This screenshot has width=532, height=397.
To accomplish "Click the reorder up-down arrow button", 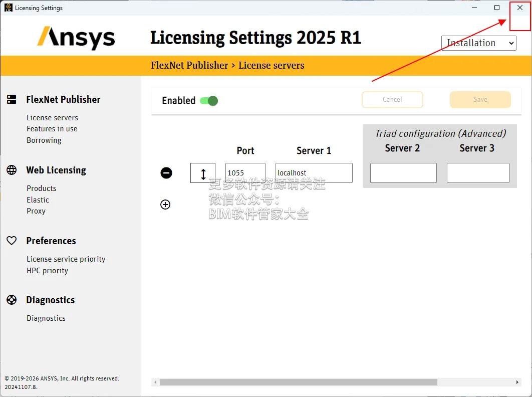I will (203, 173).
